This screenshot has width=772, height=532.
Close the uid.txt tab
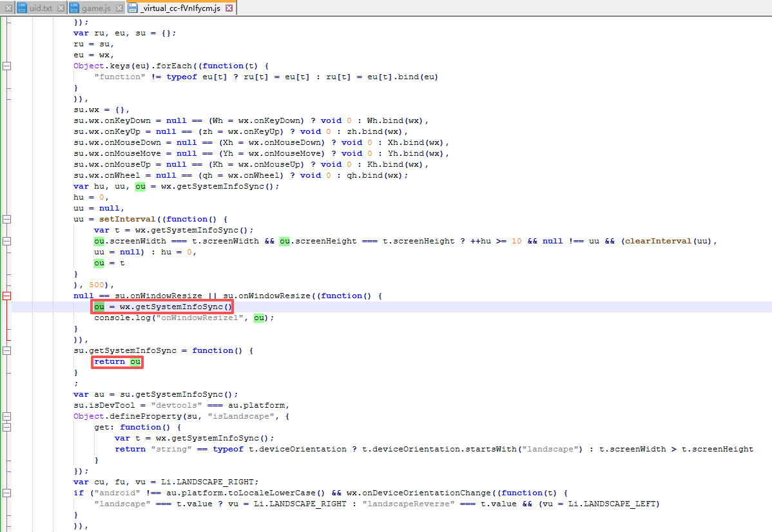(61, 8)
